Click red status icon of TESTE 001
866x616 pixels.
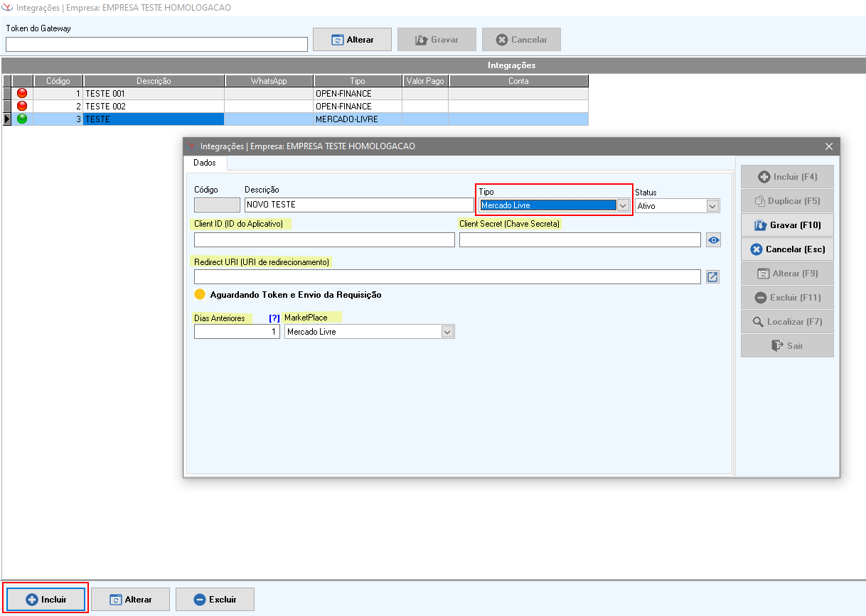click(x=22, y=93)
